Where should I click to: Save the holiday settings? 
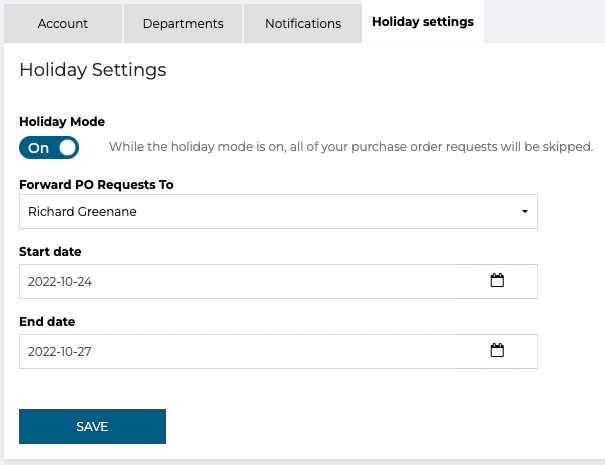click(92, 426)
